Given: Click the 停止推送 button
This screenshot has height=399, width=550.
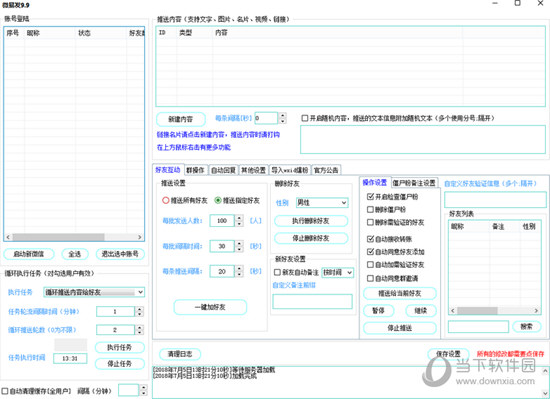Looking at the screenshot, I should pos(400,328).
